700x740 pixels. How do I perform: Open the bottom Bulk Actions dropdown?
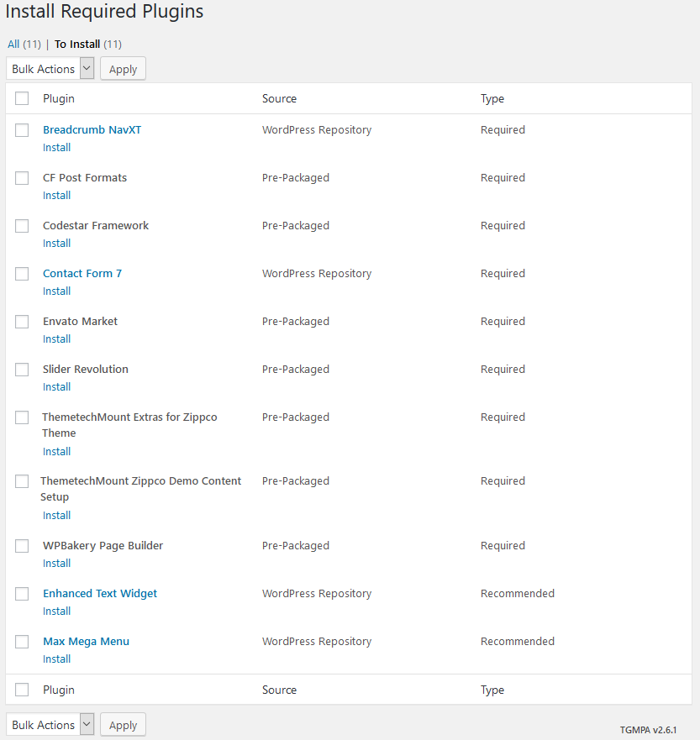click(x=50, y=725)
